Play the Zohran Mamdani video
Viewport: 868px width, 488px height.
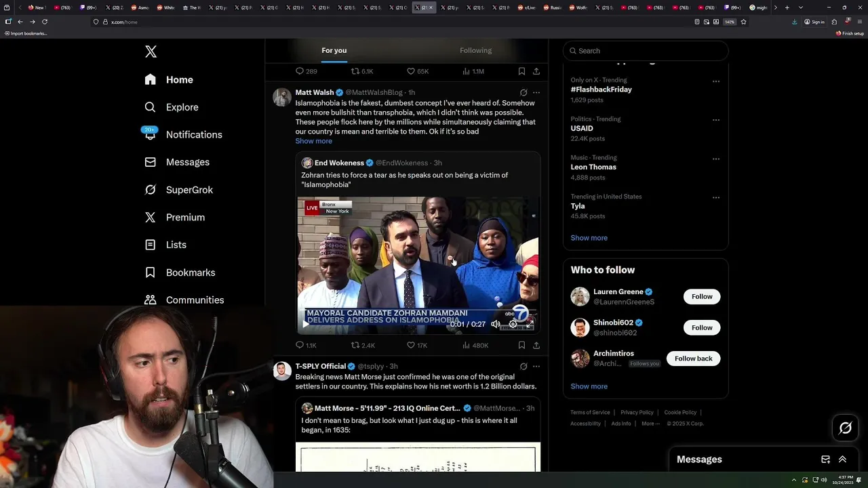(x=305, y=324)
